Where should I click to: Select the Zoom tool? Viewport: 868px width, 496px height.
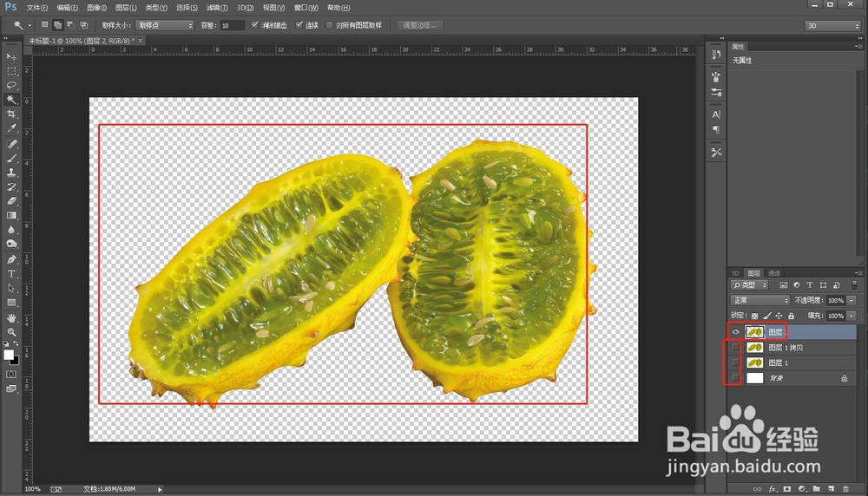(11, 332)
